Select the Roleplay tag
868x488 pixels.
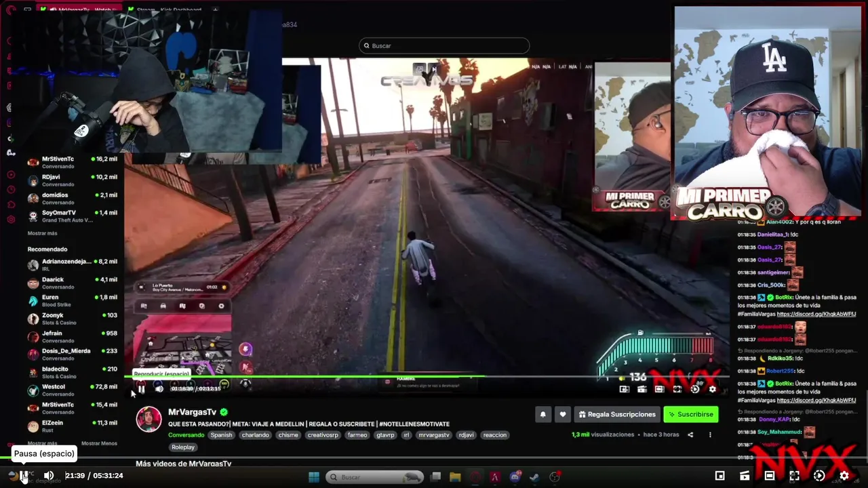coord(183,447)
